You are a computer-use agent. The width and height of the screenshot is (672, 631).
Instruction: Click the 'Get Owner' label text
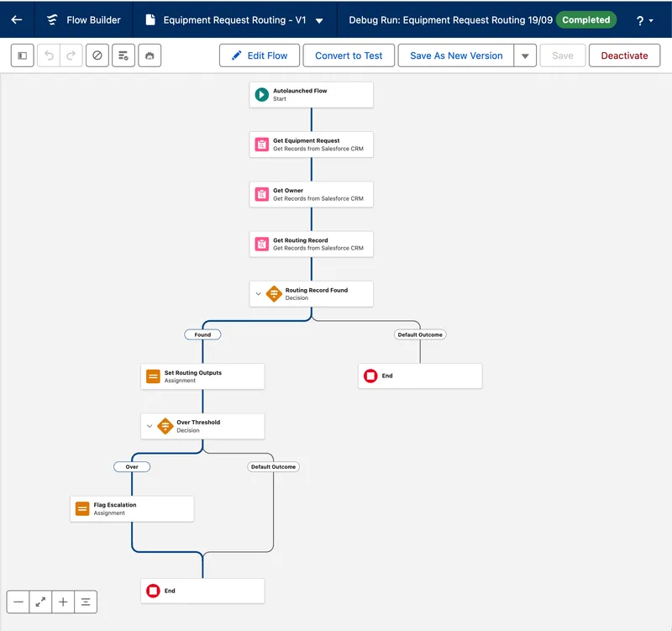coord(288,191)
